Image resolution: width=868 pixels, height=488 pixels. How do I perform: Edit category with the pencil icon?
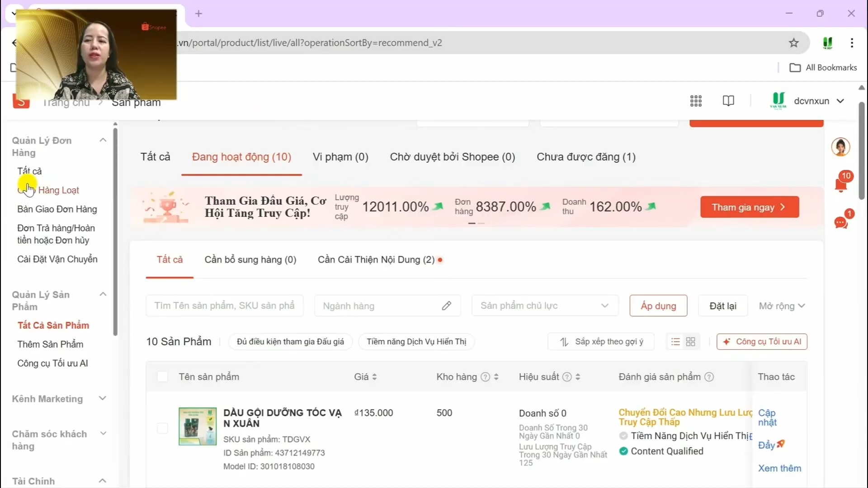[446, 306]
